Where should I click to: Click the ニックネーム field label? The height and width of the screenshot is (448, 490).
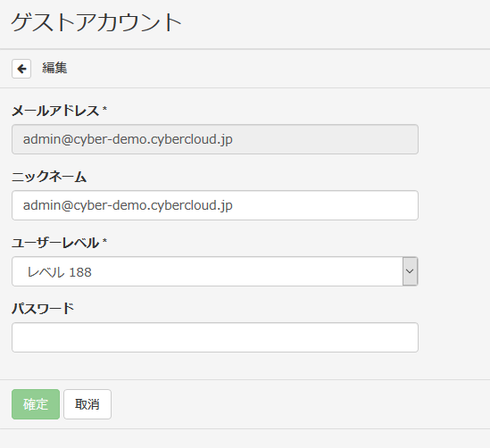coord(49,177)
